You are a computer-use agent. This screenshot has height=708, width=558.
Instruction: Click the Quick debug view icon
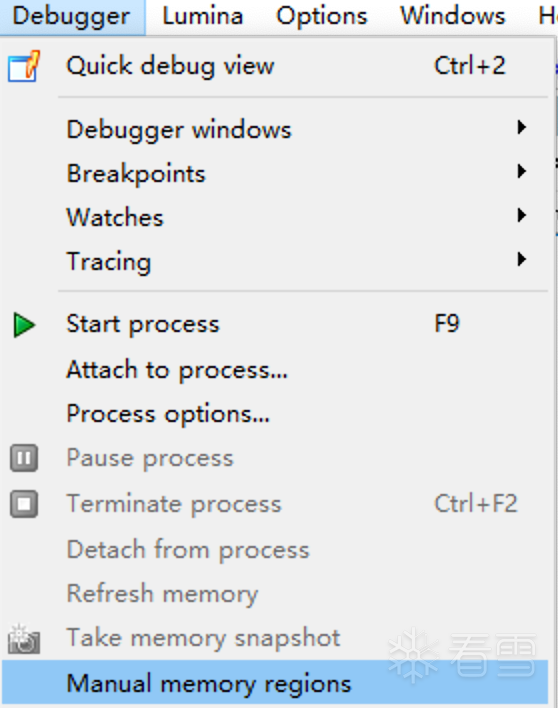coord(24,66)
